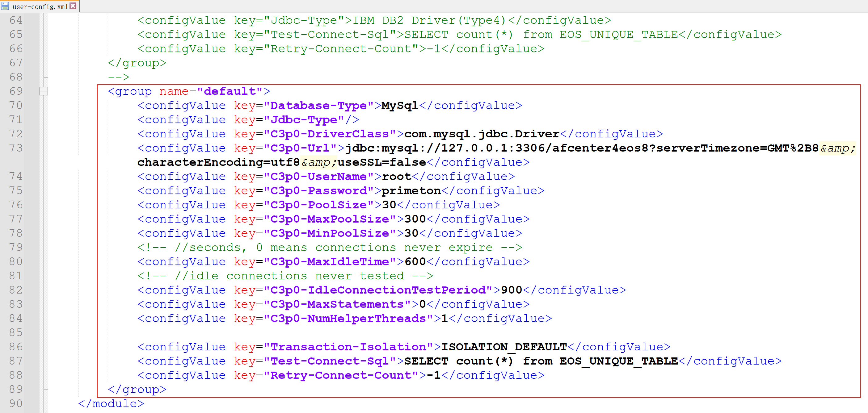Click the Retry-Connect-Count key on line 88
Screen dimensions: 868x413
(x=342, y=375)
